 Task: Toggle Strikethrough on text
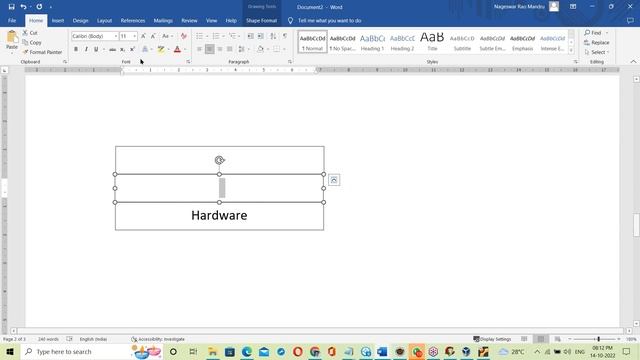(112, 49)
